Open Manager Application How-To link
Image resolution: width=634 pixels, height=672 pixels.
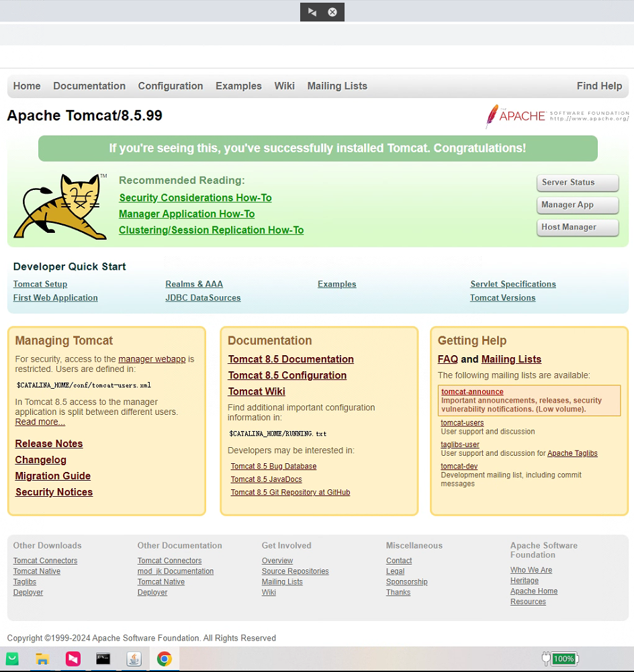tap(187, 214)
